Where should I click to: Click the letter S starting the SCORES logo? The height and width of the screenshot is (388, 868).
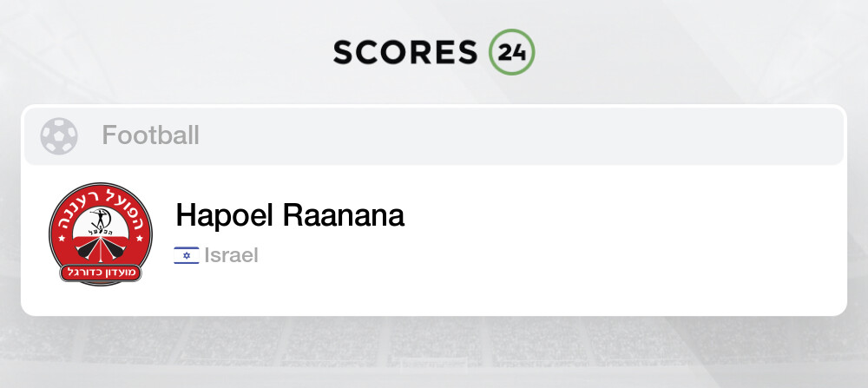345,52
